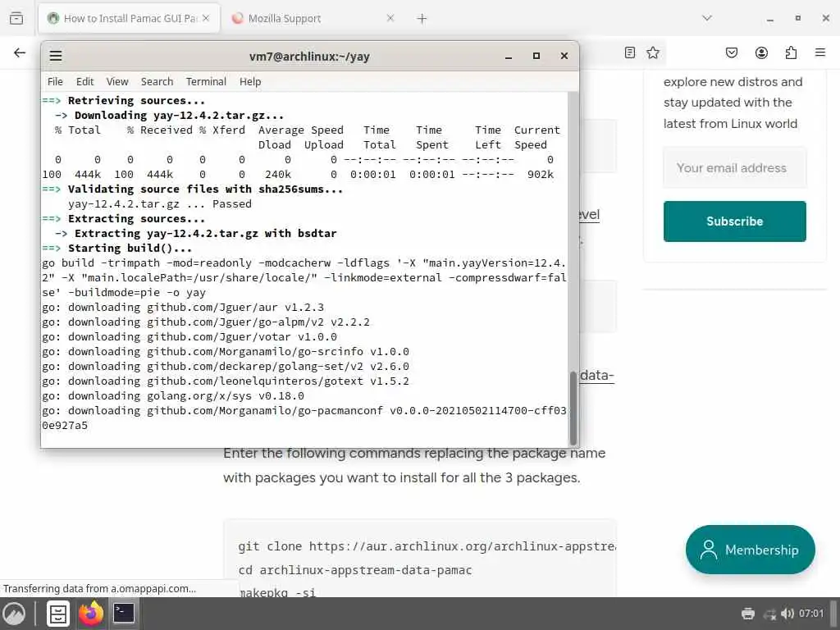Maximize the terminal window
Image resolution: width=840 pixels, height=630 pixels.
point(536,56)
